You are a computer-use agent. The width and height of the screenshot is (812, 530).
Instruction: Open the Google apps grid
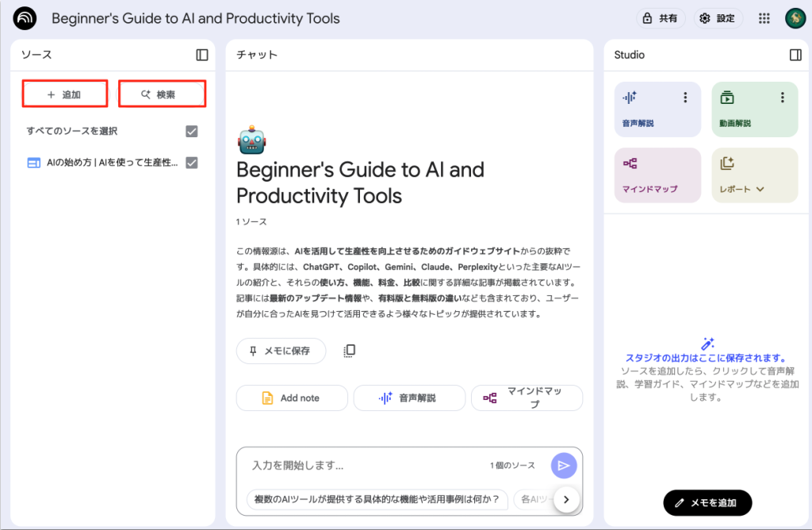(764, 18)
